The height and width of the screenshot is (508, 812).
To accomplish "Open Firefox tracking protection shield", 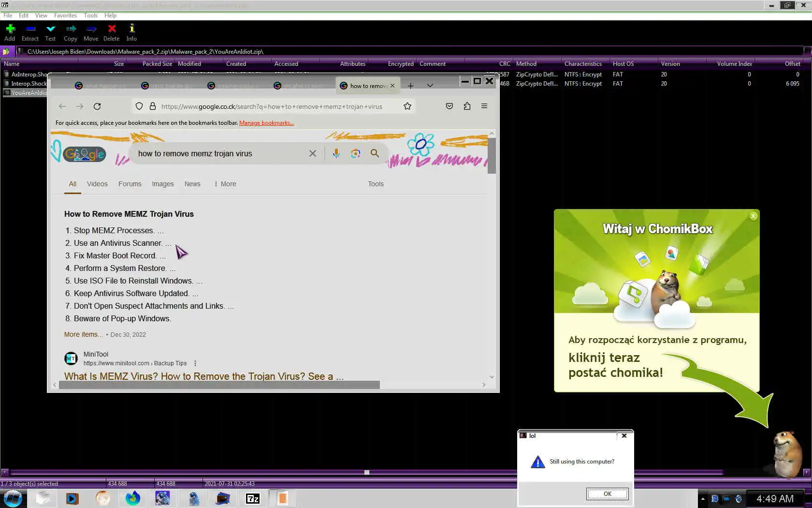I will point(139,106).
